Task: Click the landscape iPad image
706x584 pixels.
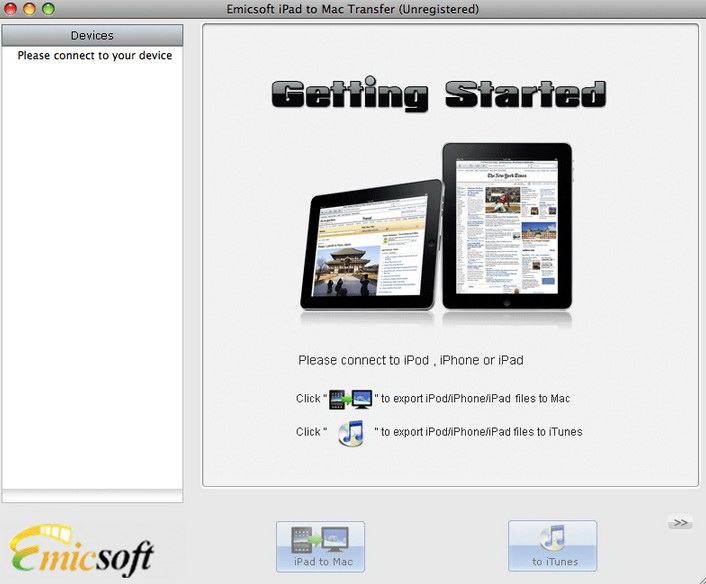Action: pyautogui.click(x=371, y=245)
